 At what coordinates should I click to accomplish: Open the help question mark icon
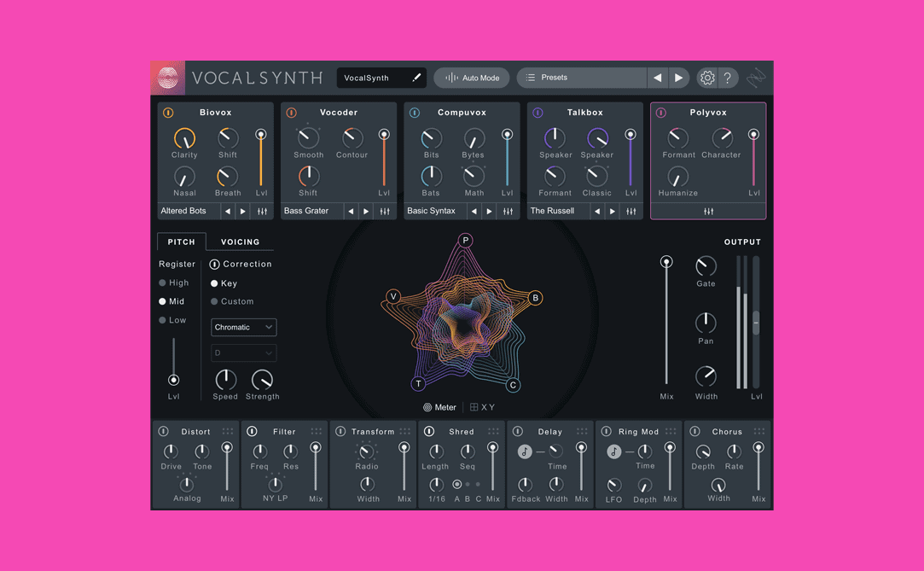[728, 78]
